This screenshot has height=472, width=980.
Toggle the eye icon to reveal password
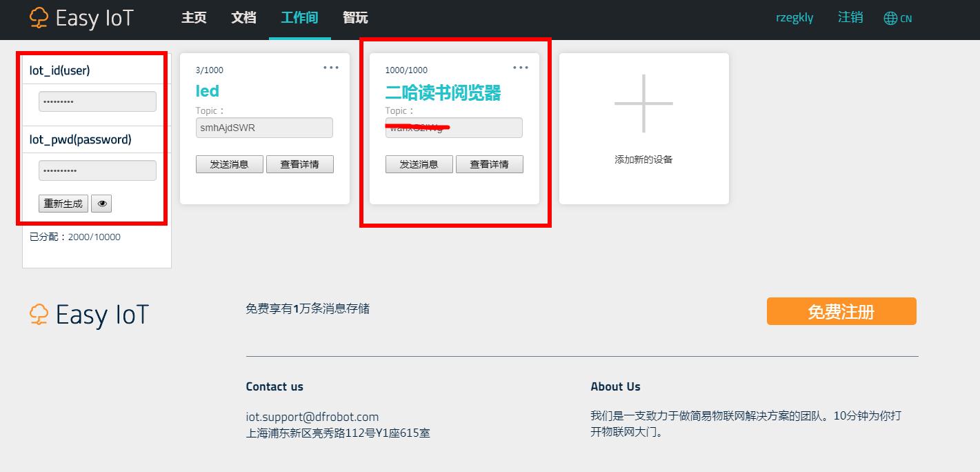(101, 204)
